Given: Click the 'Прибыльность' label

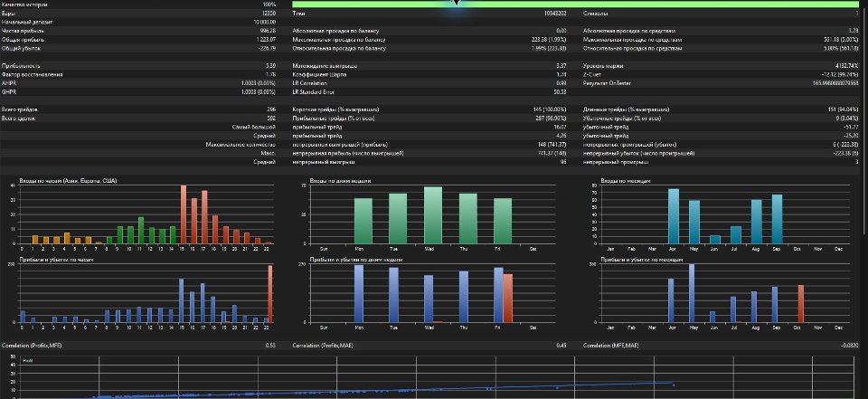Looking at the screenshot, I should tap(21, 66).
